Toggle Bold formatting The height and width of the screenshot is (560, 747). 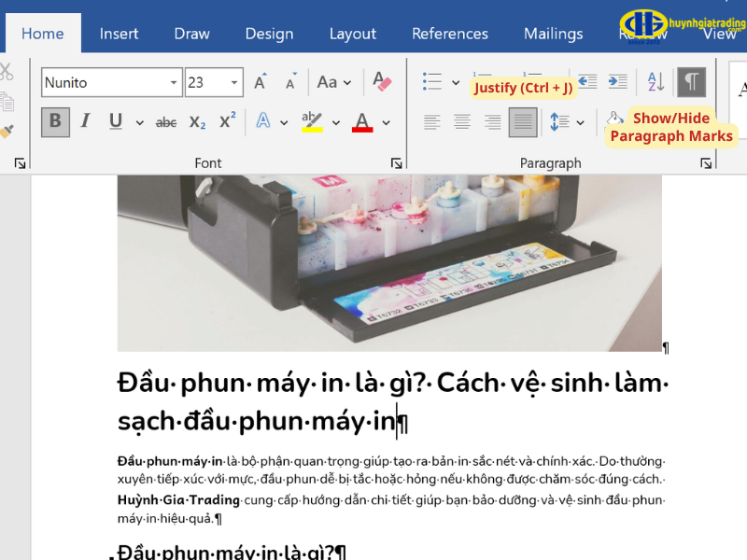[55, 122]
